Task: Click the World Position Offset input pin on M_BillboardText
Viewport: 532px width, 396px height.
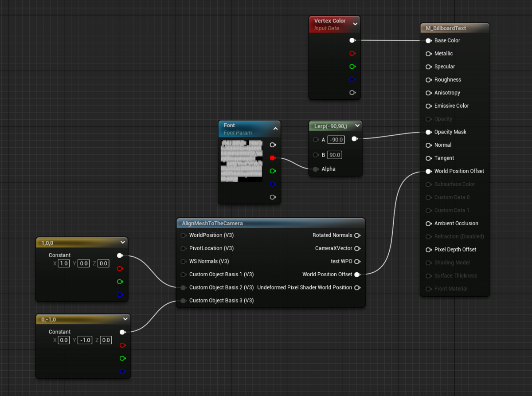Action: (428, 171)
